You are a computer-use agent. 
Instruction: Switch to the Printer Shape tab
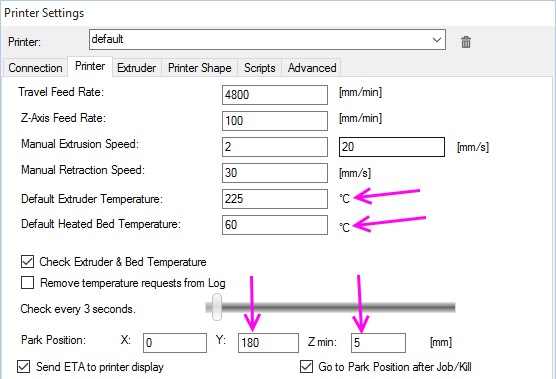pos(200,68)
